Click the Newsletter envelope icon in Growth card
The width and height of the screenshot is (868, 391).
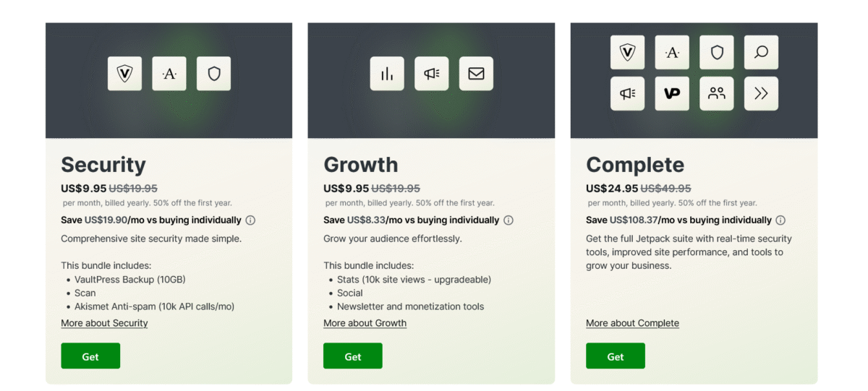476,74
